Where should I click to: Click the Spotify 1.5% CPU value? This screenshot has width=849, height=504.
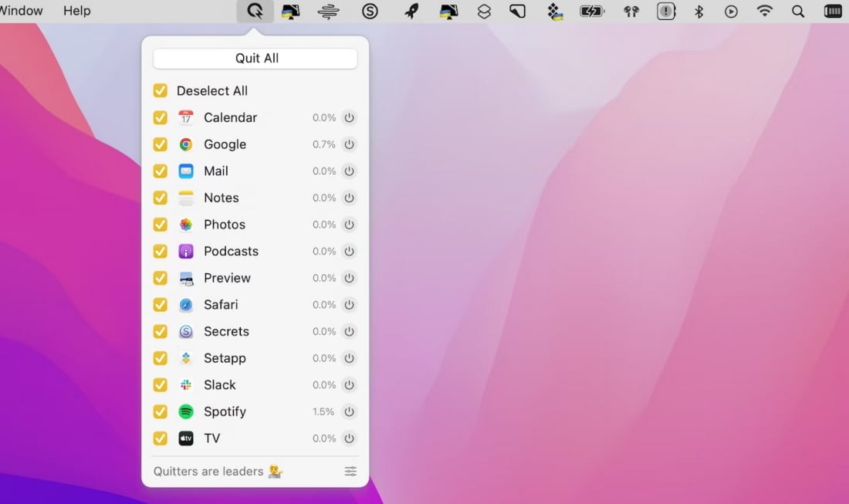[x=323, y=411]
